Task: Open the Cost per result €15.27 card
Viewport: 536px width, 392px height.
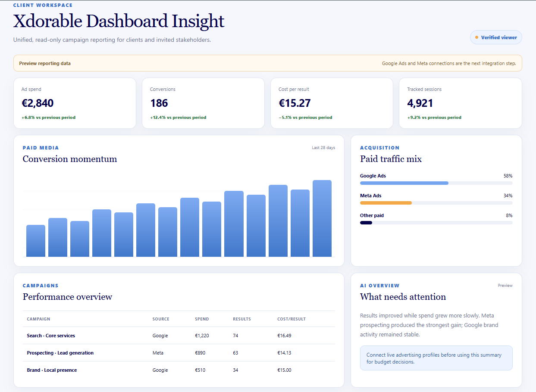Action: (332, 103)
